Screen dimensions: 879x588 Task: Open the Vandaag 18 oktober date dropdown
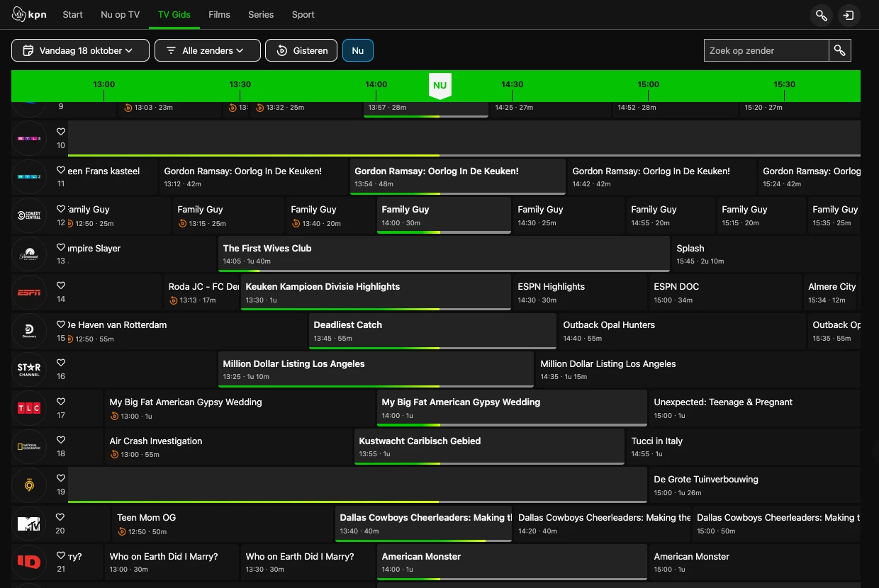[80, 50]
